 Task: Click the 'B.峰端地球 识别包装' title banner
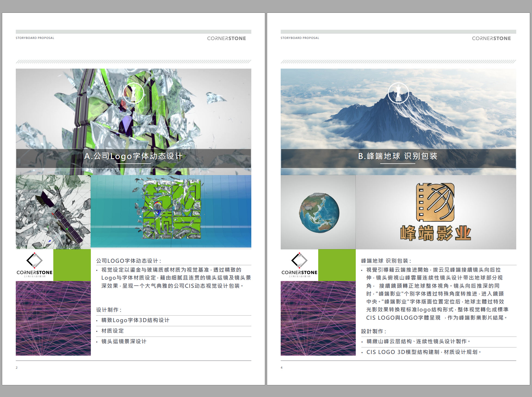[398, 156]
